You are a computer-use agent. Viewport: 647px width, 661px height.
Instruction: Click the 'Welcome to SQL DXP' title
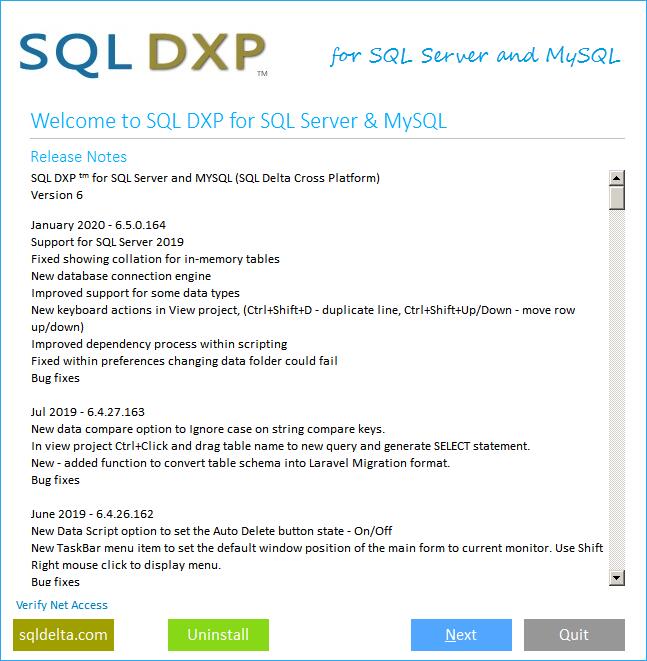pyautogui.click(x=239, y=121)
